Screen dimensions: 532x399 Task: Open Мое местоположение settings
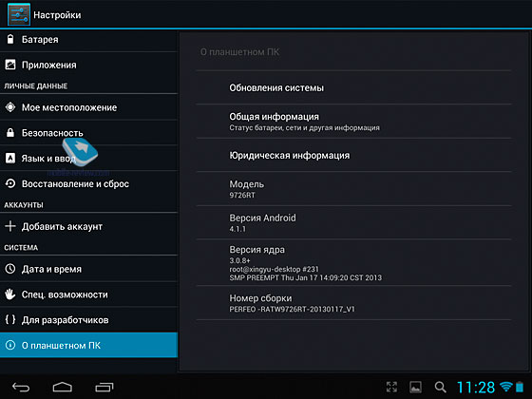[x=89, y=107]
